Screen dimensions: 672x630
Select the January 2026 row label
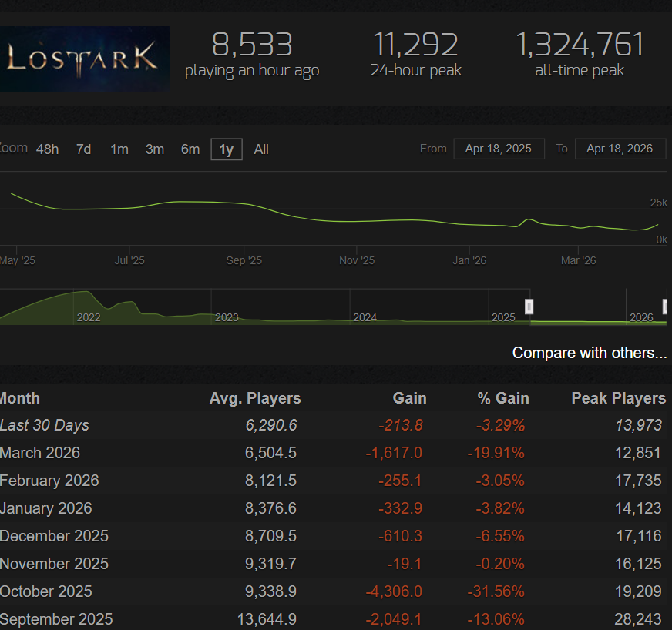pyautogui.click(x=46, y=508)
